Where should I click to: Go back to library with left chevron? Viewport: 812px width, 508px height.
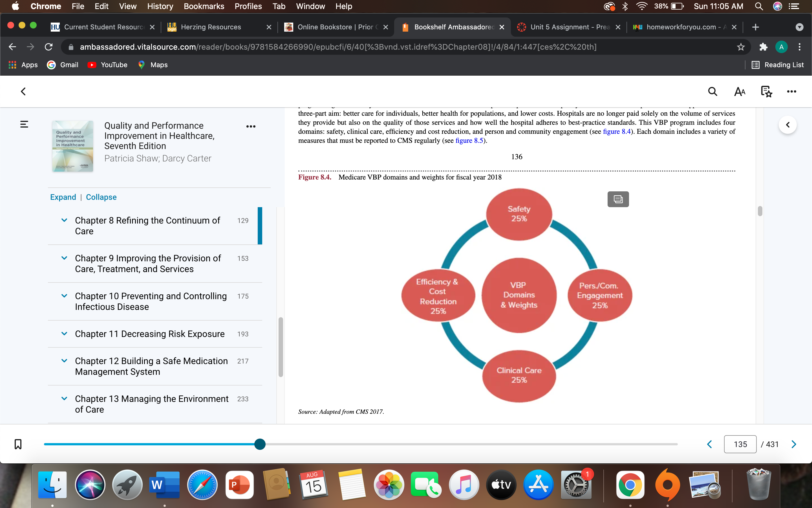tap(23, 91)
